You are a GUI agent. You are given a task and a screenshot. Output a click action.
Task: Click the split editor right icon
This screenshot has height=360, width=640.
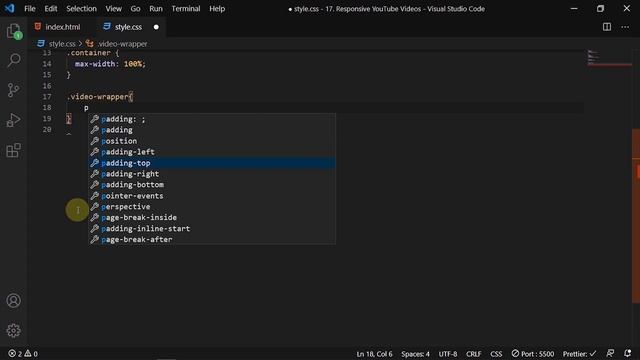pos(607,27)
